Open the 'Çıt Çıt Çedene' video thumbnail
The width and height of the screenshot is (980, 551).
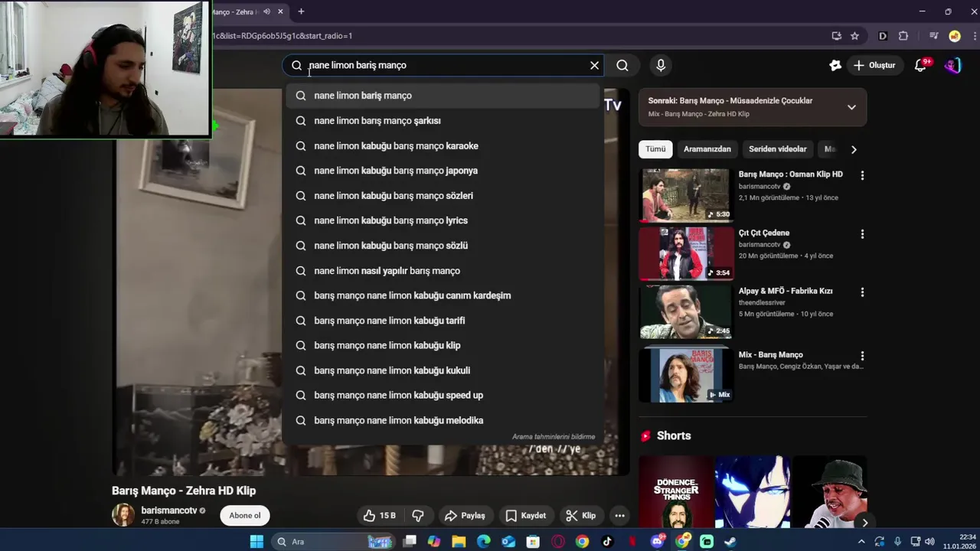pyautogui.click(x=686, y=253)
